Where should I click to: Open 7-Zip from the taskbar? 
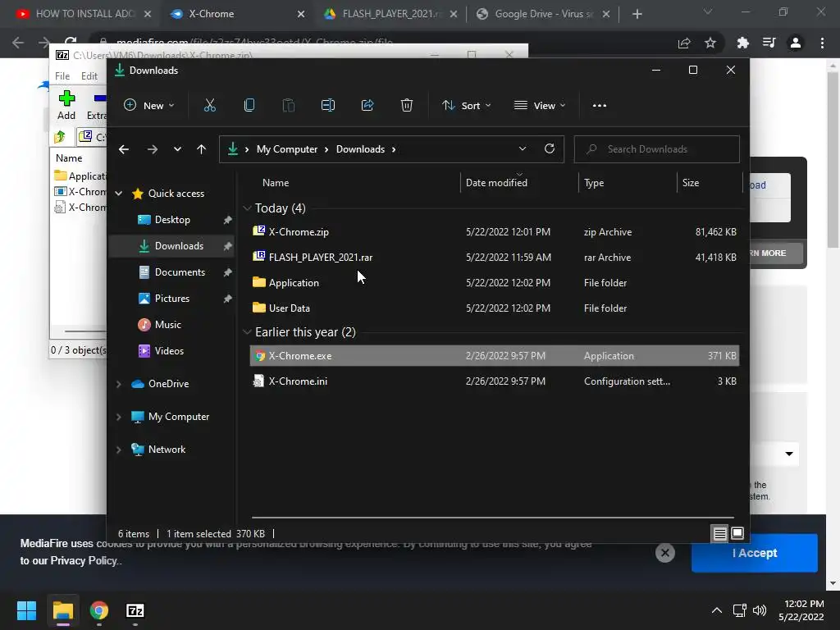(x=135, y=610)
